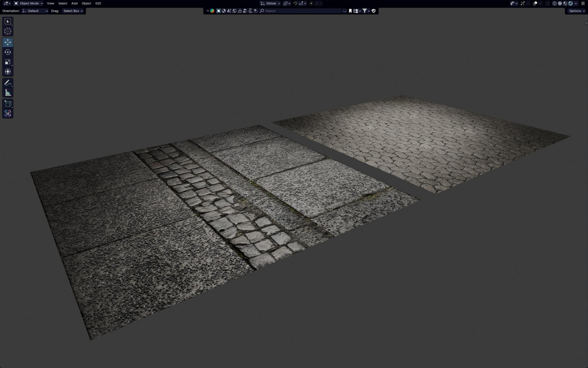The height and width of the screenshot is (368, 588).
Task: Switch to solid viewport shading
Action: click(x=560, y=3)
